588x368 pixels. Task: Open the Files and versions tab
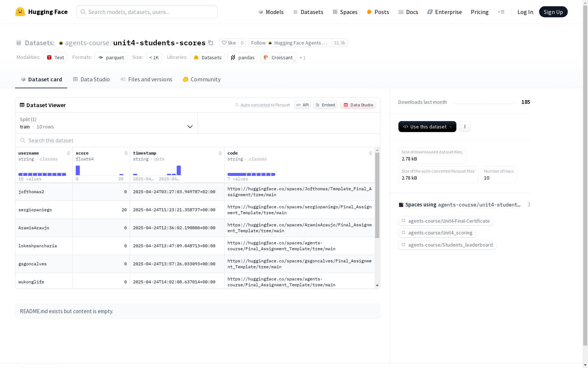click(146, 79)
